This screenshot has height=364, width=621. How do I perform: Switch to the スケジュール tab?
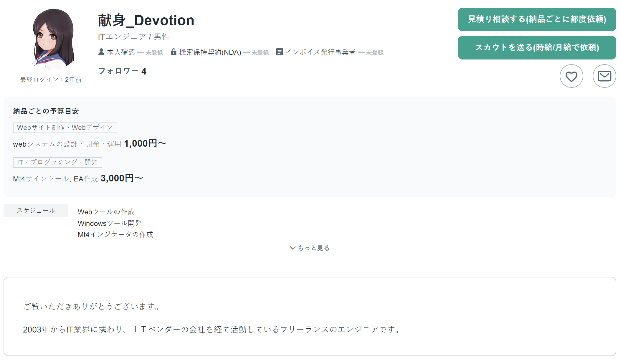35,210
